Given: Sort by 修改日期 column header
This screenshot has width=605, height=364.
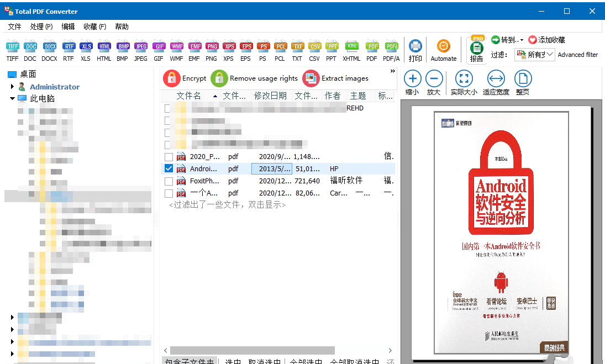Looking at the screenshot, I should (271, 96).
